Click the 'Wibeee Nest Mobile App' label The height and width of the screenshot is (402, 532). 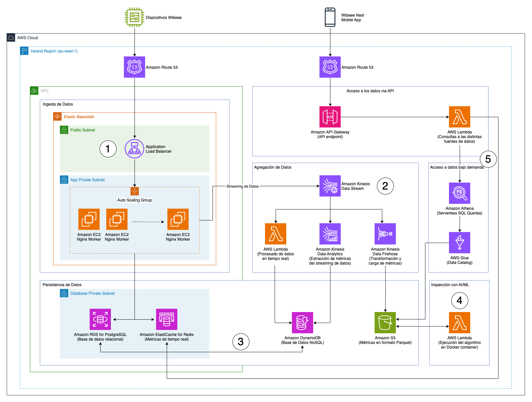point(353,18)
